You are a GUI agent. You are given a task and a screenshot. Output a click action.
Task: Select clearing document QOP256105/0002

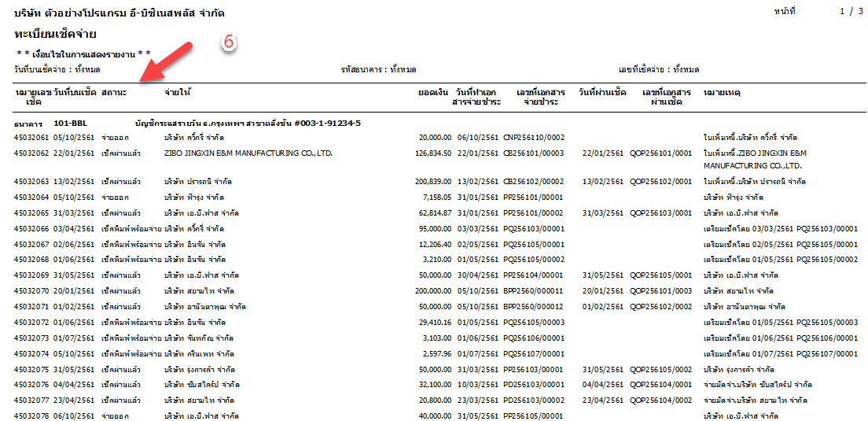pos(661,370)
